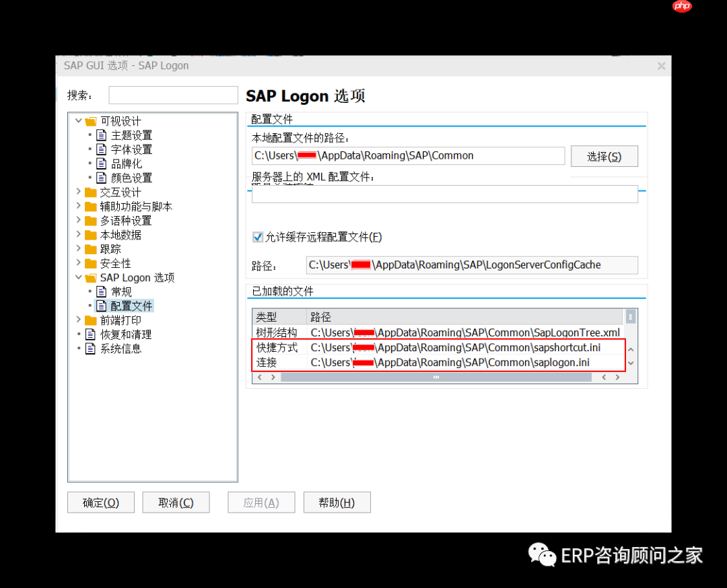Viewport: 727px width, 588px height.
Task: Click the 取消(C) button
Action: [x=176, y=503]
